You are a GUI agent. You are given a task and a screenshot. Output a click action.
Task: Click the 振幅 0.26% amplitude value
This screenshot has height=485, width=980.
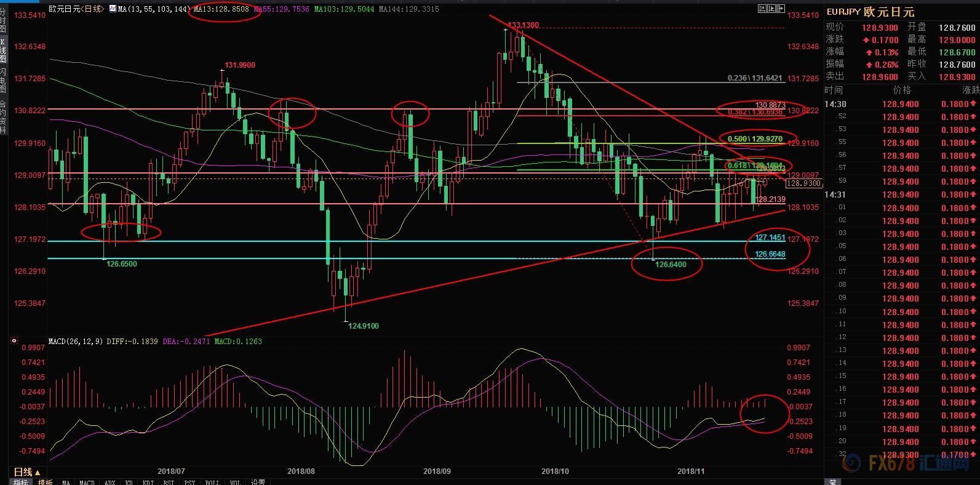point(882,65)
